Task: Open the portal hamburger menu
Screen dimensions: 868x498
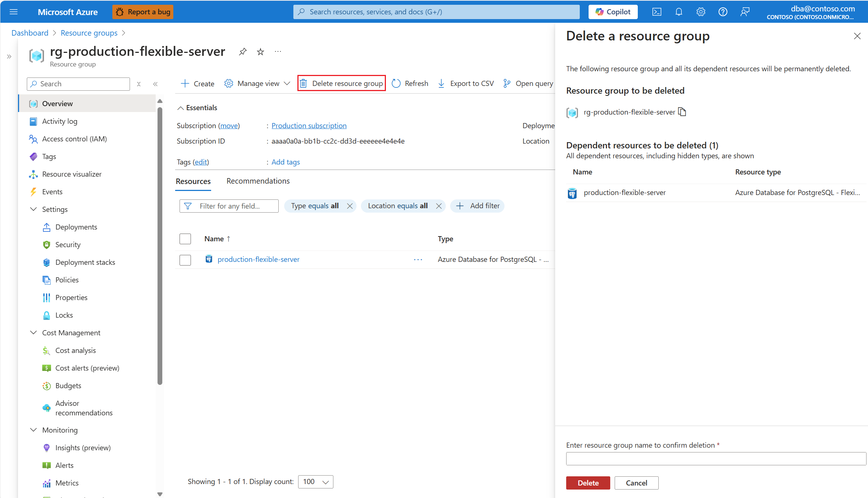Action: (14, 12)
